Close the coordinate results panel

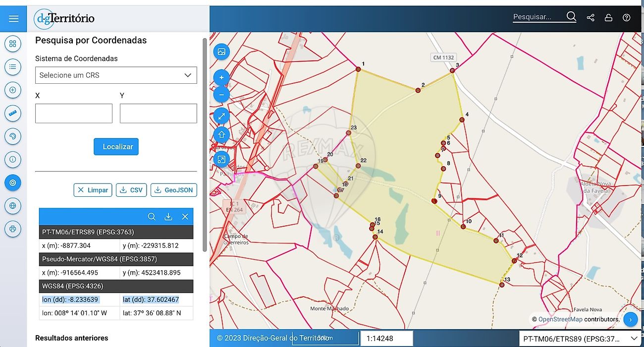coord(185,217)
